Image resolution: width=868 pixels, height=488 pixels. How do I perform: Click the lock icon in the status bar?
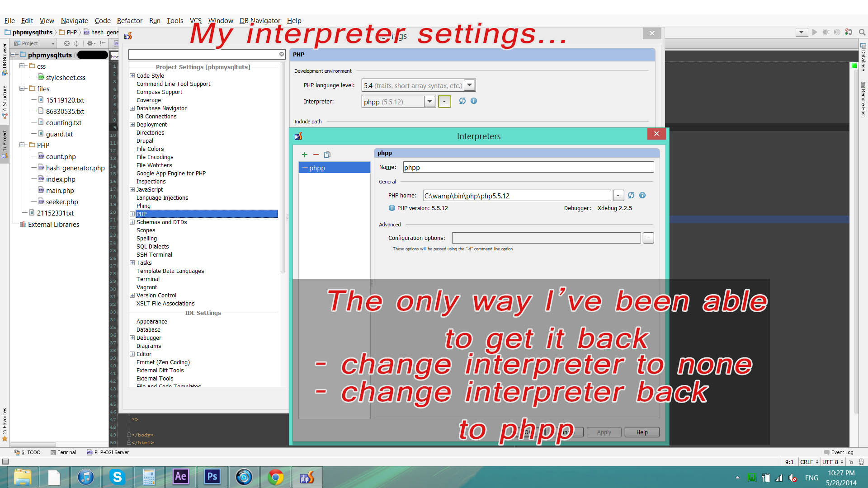click(851, 462)
